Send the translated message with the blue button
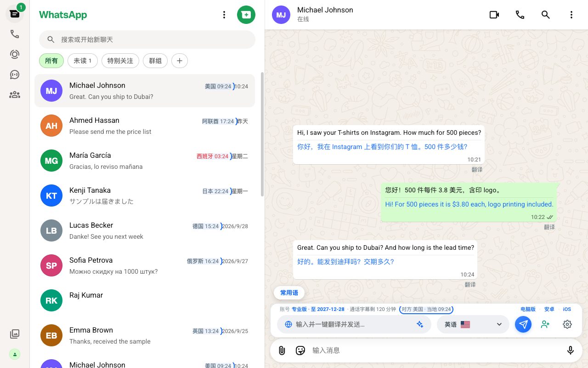 (x=523, y=324)
